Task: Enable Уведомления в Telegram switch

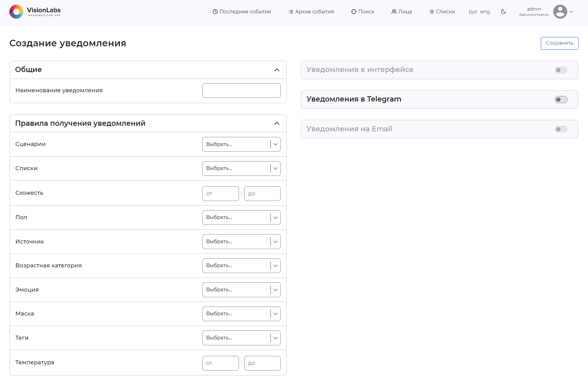Action: click(561, 99)
